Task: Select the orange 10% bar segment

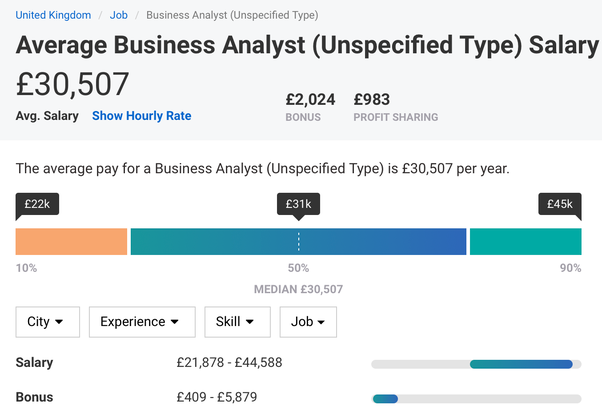Action: click(x=71, y=242)
